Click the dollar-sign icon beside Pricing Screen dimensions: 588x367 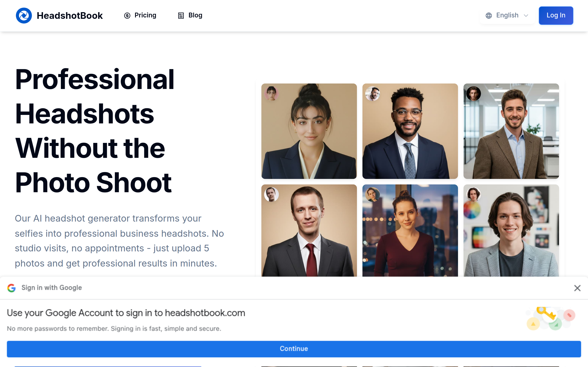coord(127,15)
